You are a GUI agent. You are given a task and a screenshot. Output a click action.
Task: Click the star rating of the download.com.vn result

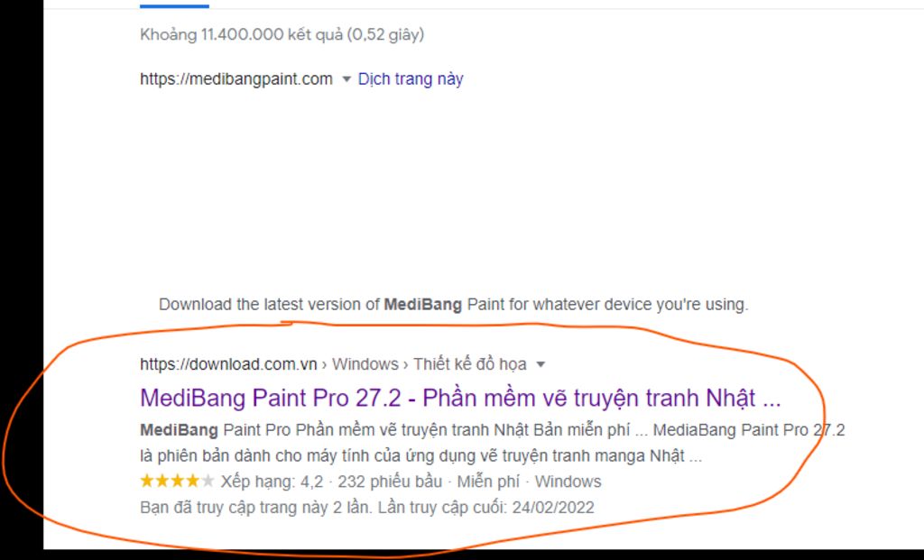tap(177, 481)
